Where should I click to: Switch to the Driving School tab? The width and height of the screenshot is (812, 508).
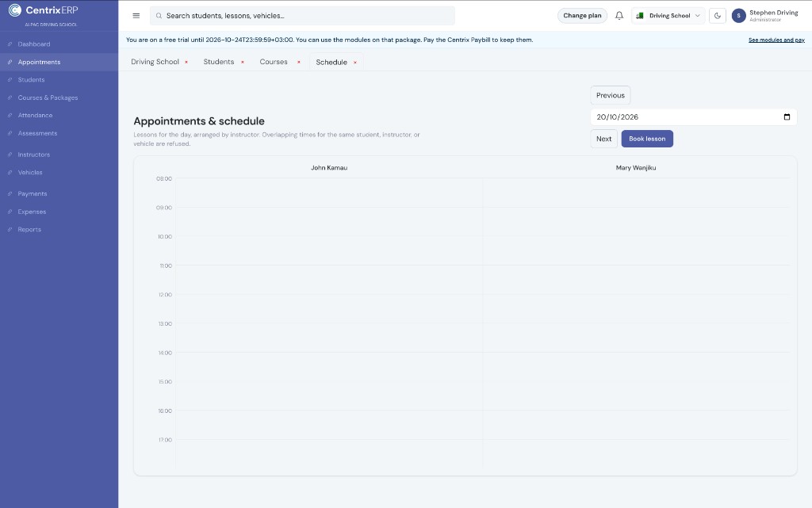point(155,62)
